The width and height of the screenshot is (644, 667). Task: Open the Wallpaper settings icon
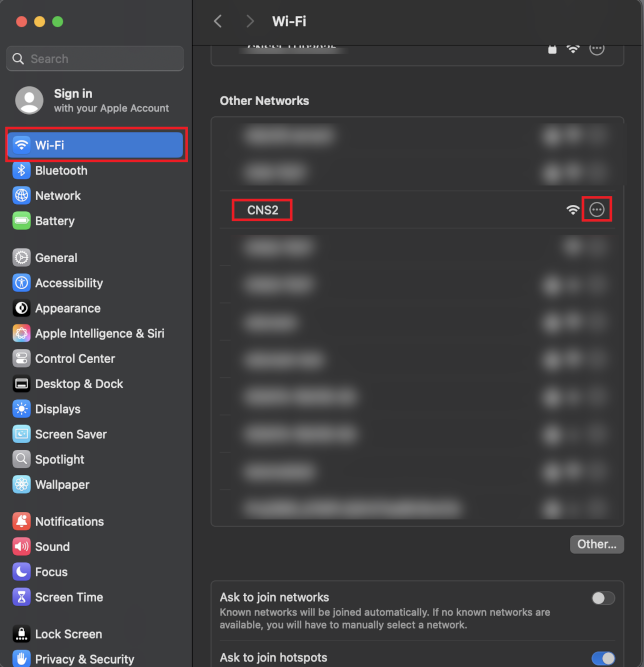pos(21,485)
